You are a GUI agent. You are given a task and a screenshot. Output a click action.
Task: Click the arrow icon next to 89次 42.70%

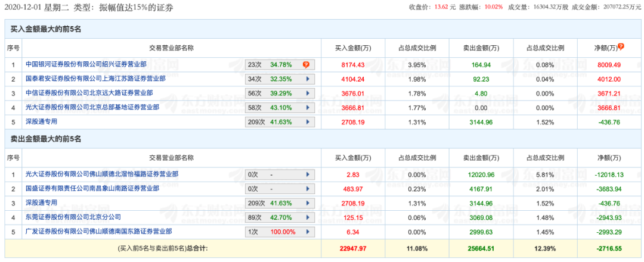tap(308, 217)
